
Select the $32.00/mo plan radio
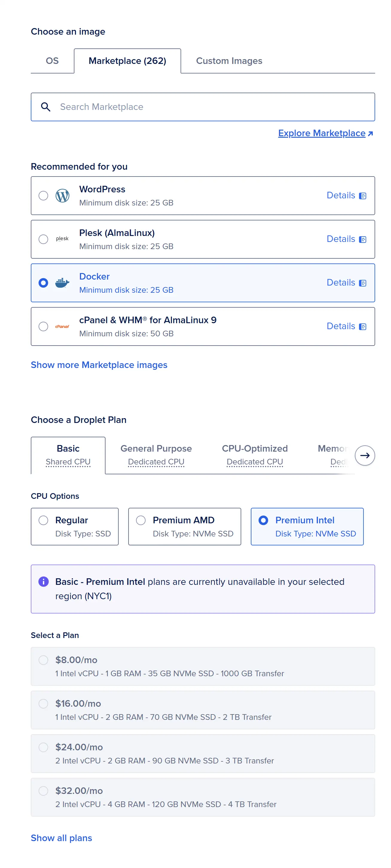coord(43,791)
